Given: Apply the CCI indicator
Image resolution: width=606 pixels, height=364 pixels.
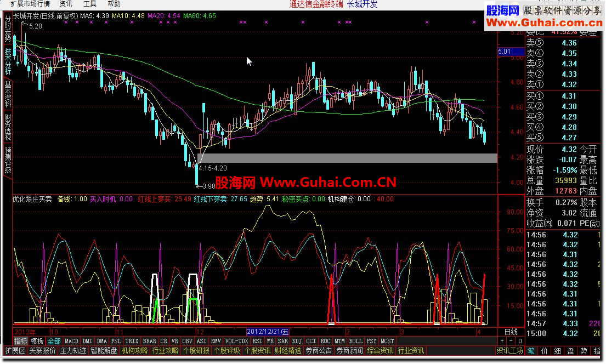Looking at the screenshot, I should [311, 341].
